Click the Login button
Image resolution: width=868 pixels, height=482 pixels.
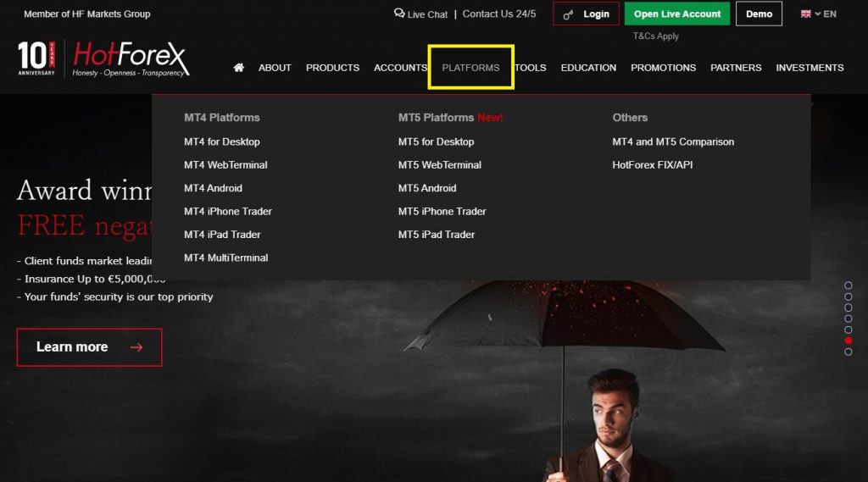[586, 14]
